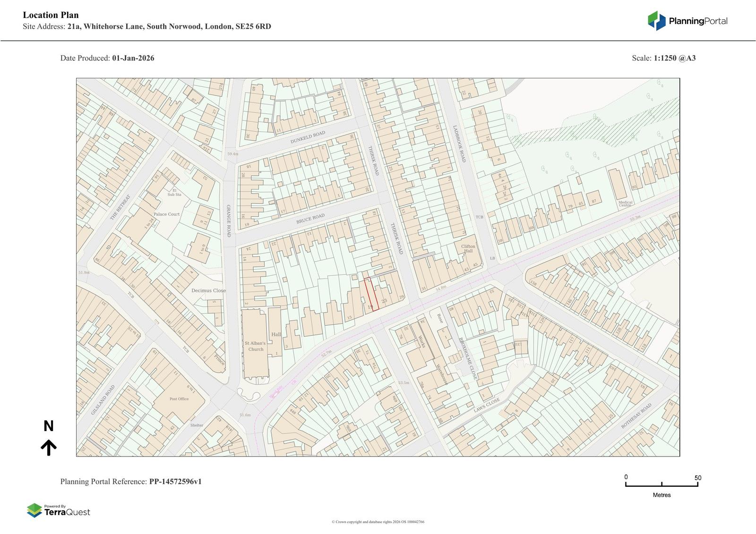Click the red outlined site boundary
The height and width of the screenshot is (534, 756).
tap(371, 295)
